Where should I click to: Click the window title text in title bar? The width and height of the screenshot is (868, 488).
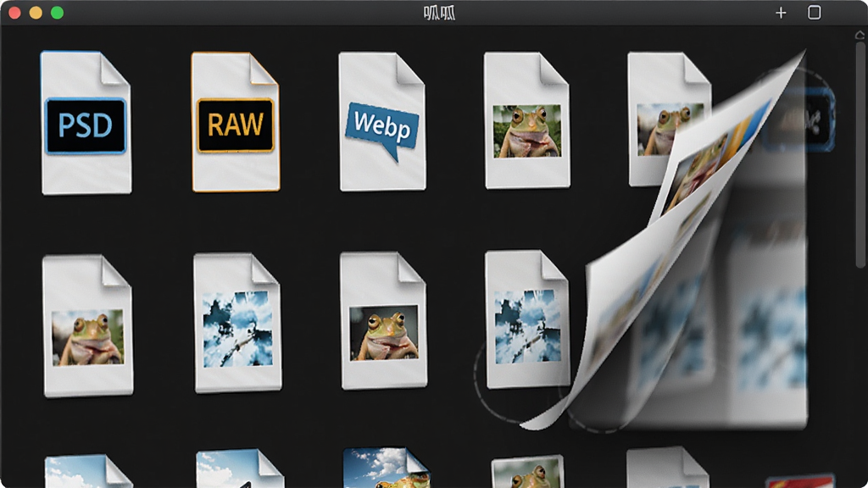pyautogui.click(x=440, y=13)
